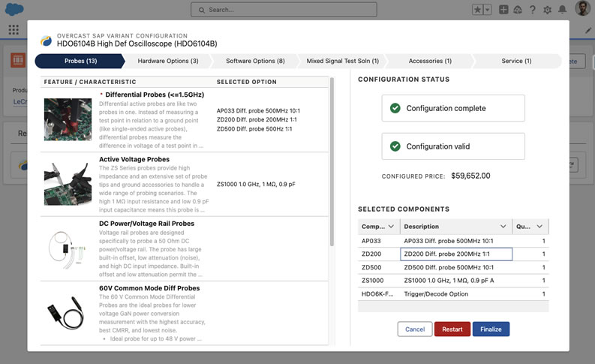
Task: Click the AP033 selected option in feature list
Action: (x=258, y=110)
